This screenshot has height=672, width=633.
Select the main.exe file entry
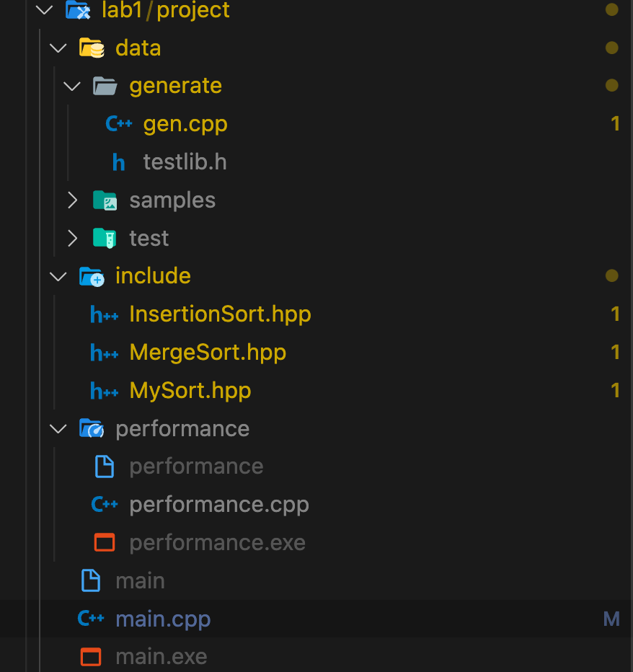(x=316, y=657)
